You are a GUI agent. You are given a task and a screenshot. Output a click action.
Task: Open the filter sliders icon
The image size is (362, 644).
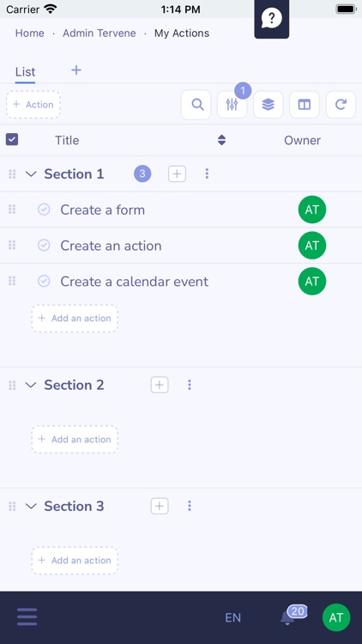pos(232,105)
